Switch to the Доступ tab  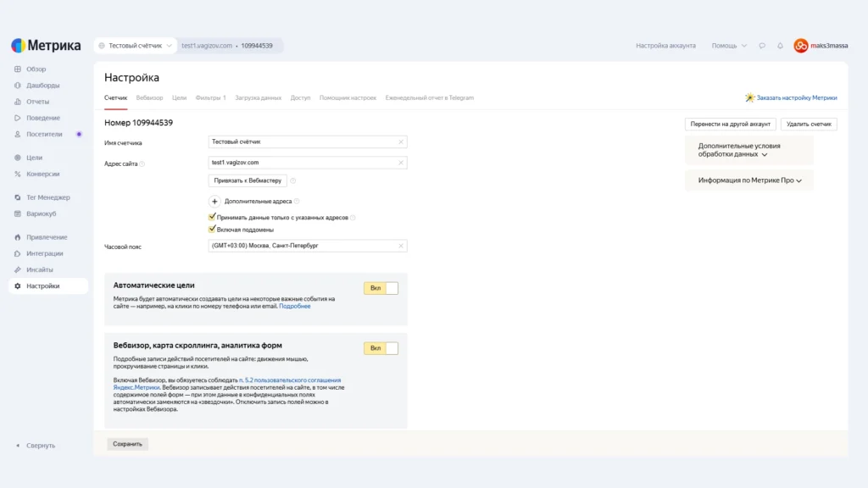click(x=300, y=98)
